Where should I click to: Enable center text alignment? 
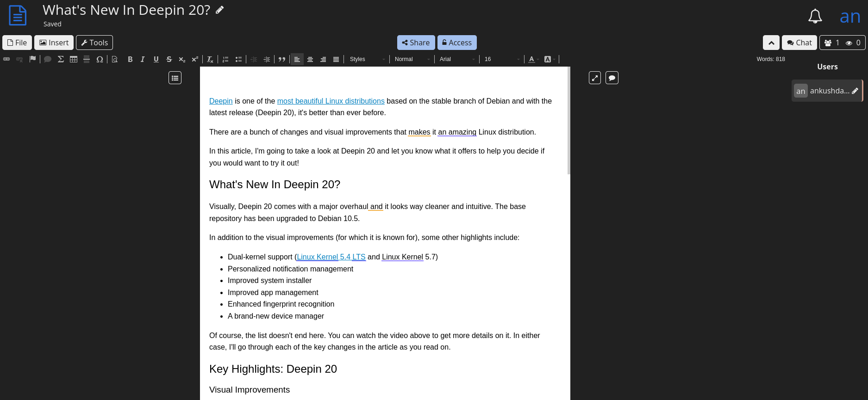pos(310,59)
